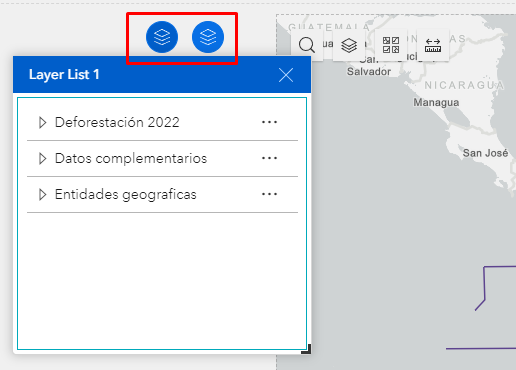The image size is (516, 370).
Task: Click the Layer List 1 panel title
Action: [64, 75]
